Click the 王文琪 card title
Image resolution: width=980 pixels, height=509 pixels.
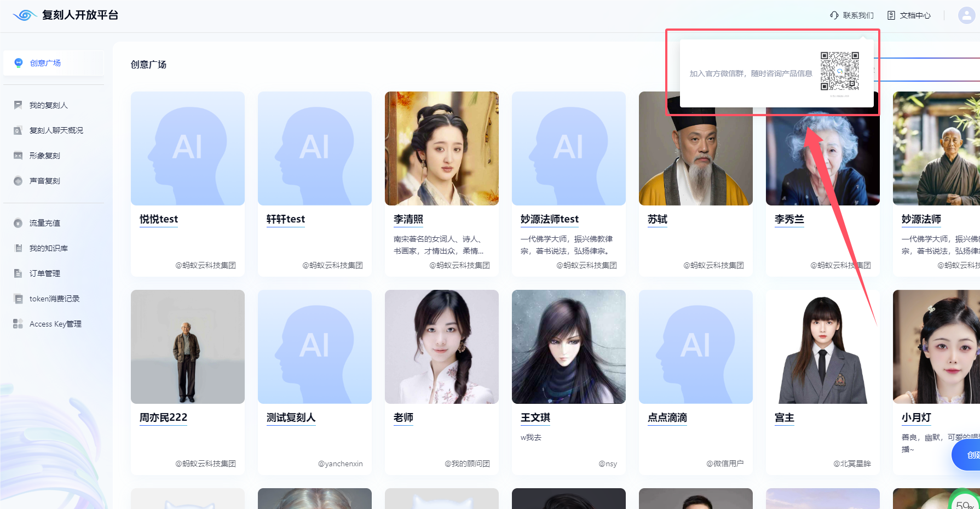pyautogui.click(x=535, y=418)
